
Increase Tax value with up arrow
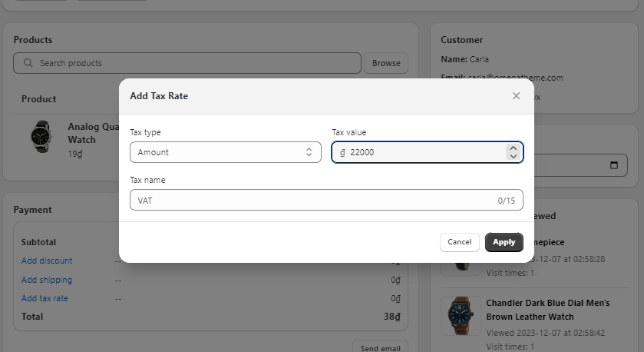click(513, 148)
